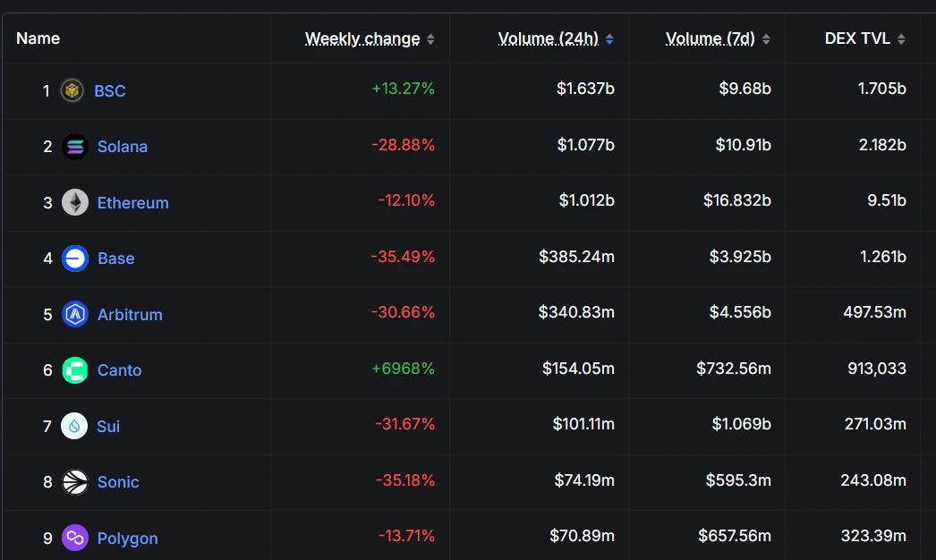Image resolution: width=936 pixels, height=560 pixels.
Task: Select Solana 24h volume $1.077b
Action: pos(585,145)
